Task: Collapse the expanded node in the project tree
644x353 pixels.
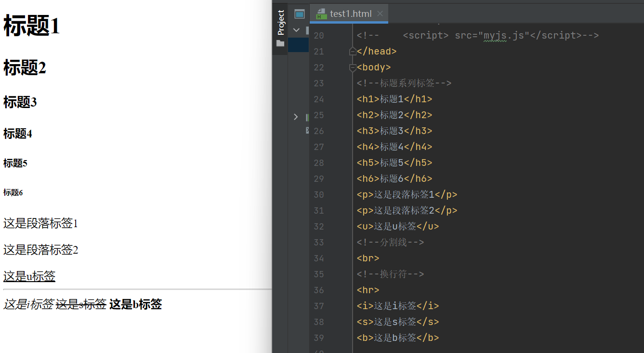Action: 296,30
